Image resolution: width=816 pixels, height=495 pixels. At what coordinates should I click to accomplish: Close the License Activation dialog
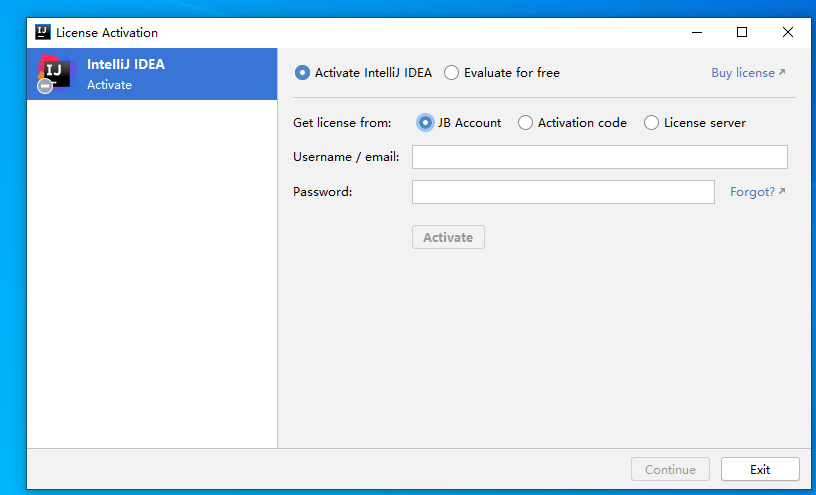coord(787,32)
